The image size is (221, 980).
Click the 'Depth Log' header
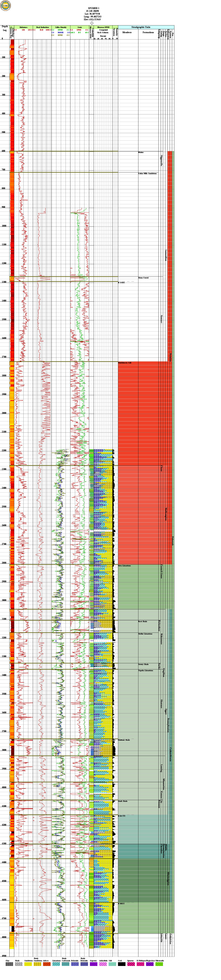pos(4,28)
